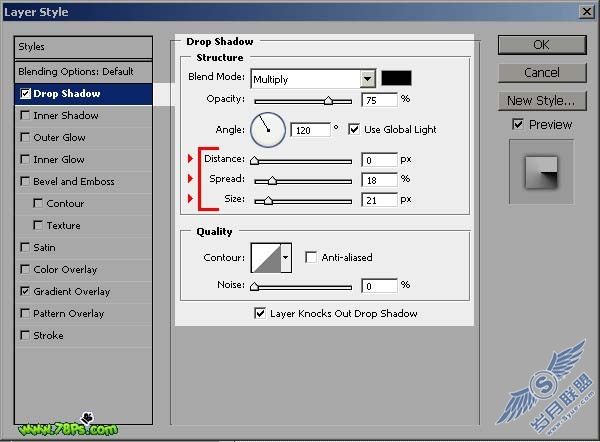
Task: Click the OK button
Action: pyautogui.click(x=542, y=45)
